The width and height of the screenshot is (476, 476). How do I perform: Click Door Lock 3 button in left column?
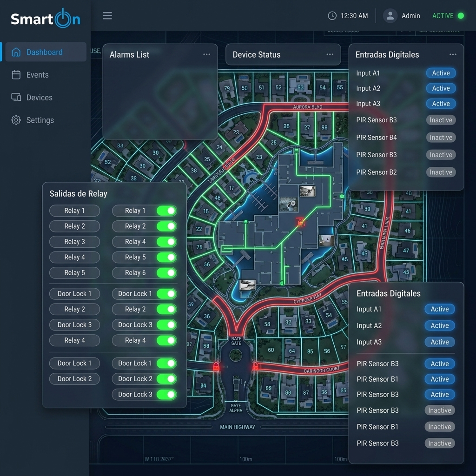[x=74, y=324]
